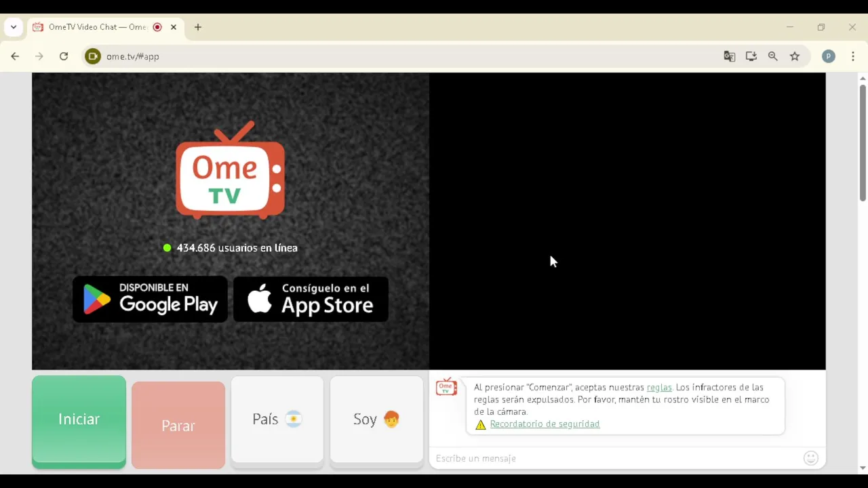Click the Iniciar start button
The image size is (868, 488).
coord(79,421)
